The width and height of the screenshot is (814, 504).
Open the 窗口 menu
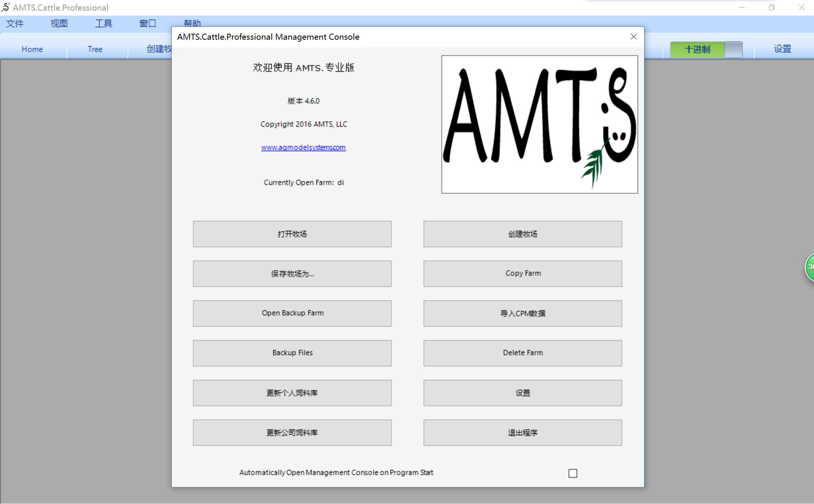pos(148,23)
